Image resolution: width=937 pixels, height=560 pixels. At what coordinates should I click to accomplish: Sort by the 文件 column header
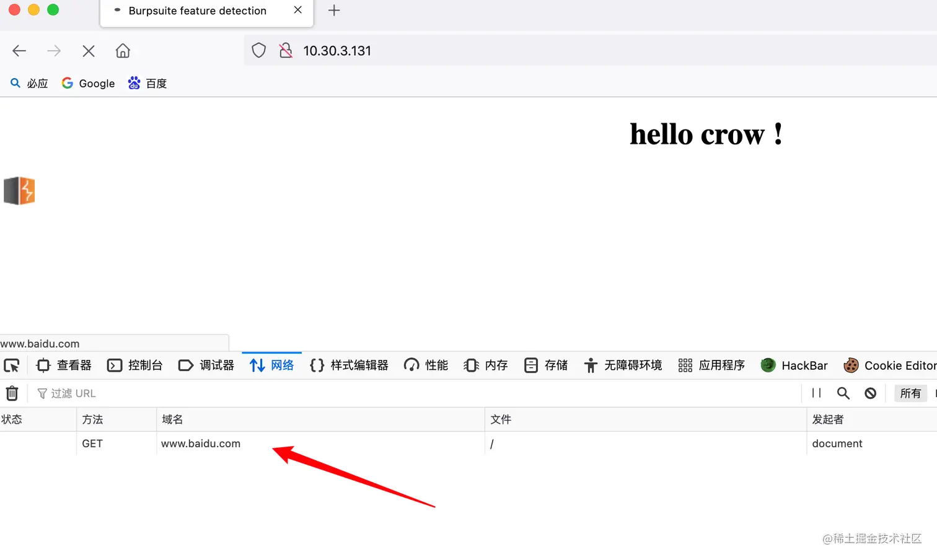pyautogui.click(x=646, y=419)
